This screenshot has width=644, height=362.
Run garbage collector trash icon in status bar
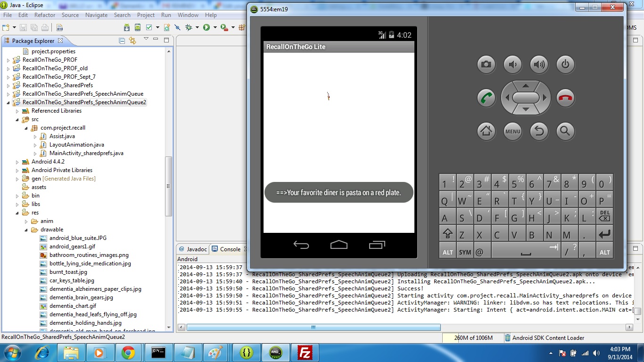(508, 338)
